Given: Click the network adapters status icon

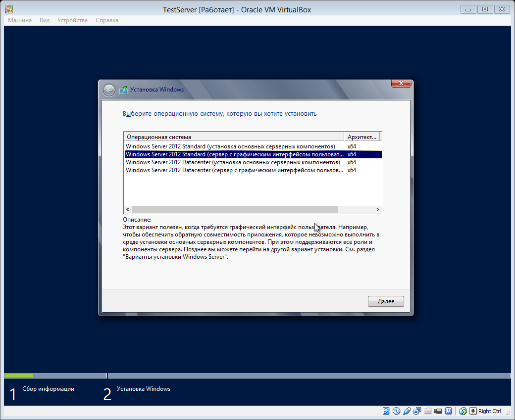Looking at the screenshot, I should [x=417, y=411].
